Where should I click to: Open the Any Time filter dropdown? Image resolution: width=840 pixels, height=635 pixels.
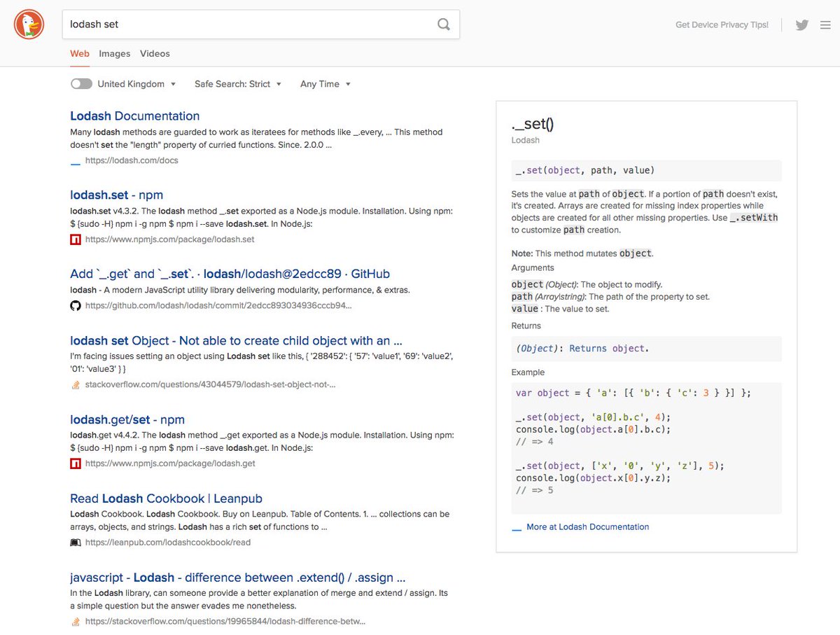pyautogui.click(x=325, y=84)
